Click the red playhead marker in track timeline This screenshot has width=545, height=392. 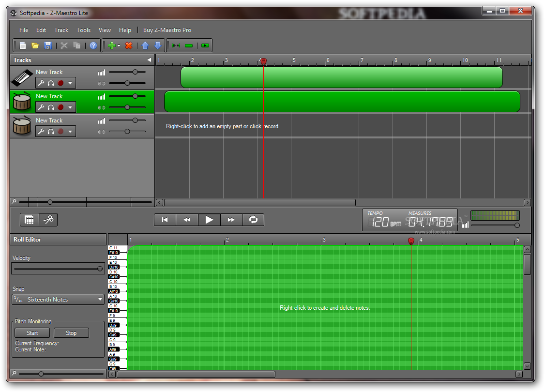click(x=263, y=61)
